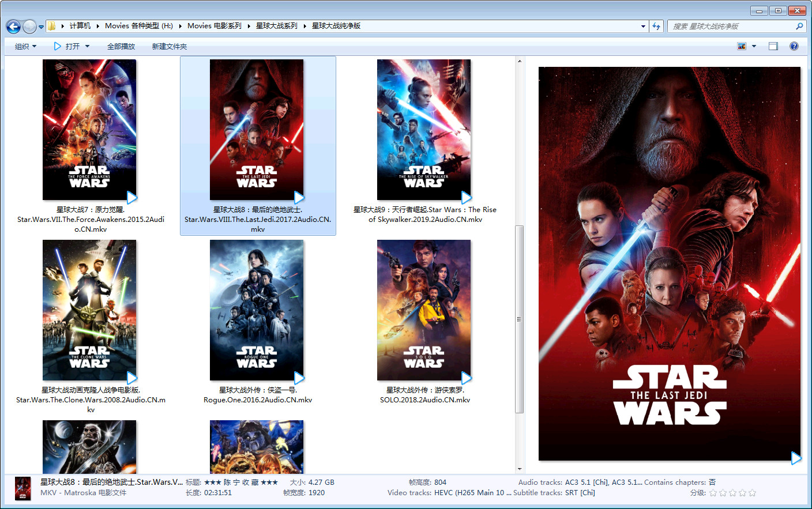Open the 打开 toolbar menu

(72, 46)
